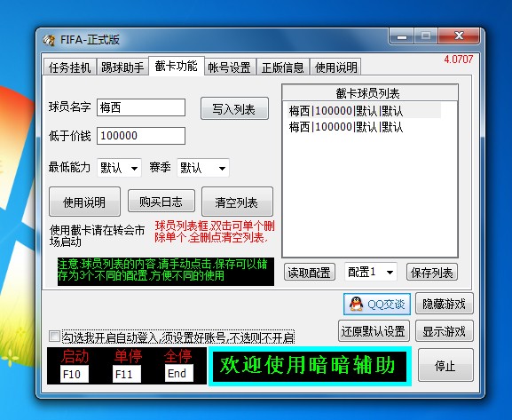Click the 欢迎使用暗暗辅助 banner

coord(310,366)
